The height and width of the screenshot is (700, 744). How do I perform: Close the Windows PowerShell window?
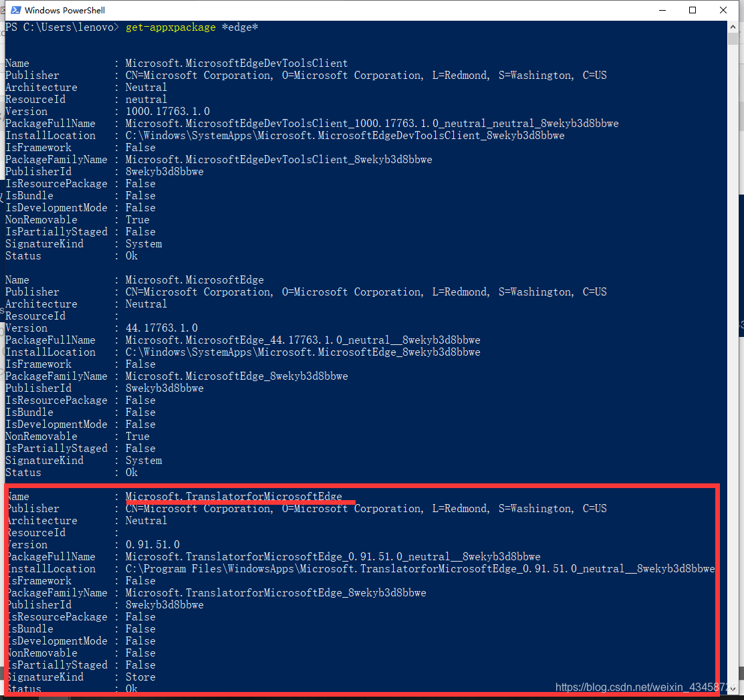pos(723,10)
